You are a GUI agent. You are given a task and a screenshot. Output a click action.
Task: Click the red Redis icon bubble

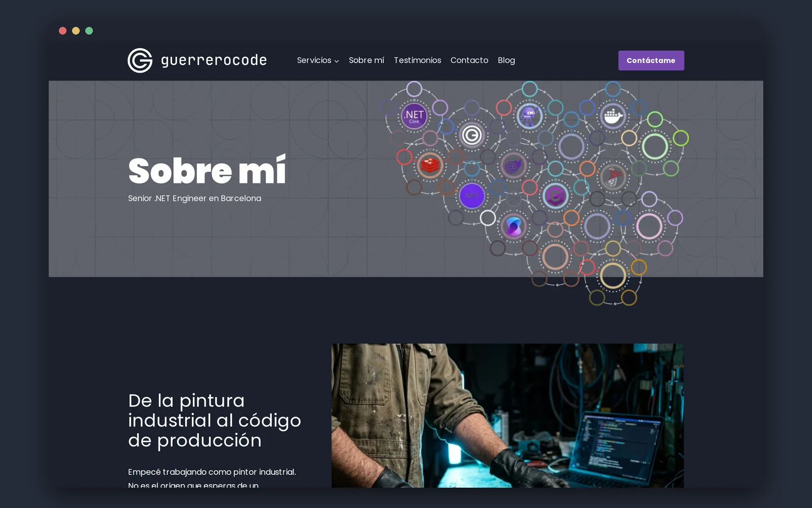tap(430, 165)
